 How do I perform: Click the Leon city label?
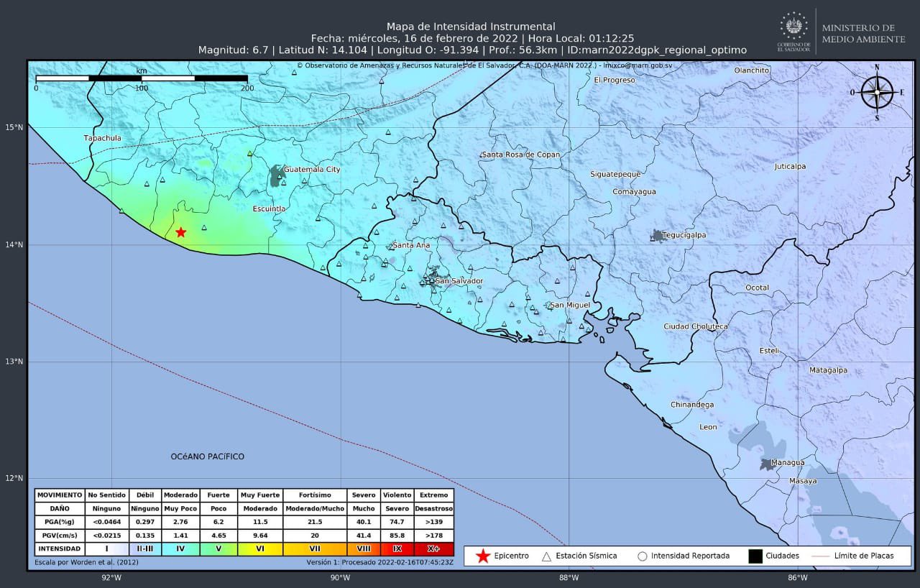[708, 427]
